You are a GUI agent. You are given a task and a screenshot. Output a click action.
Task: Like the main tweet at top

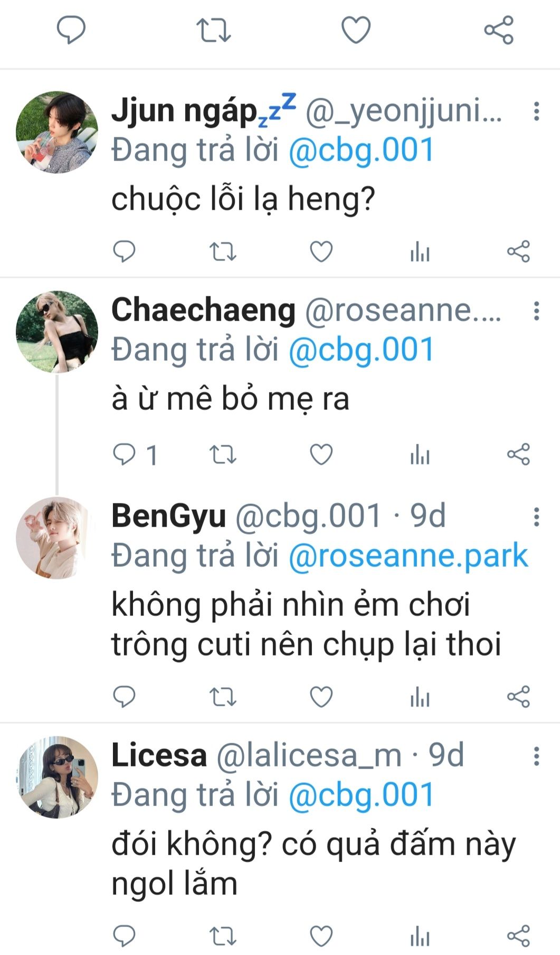point(356,30)
